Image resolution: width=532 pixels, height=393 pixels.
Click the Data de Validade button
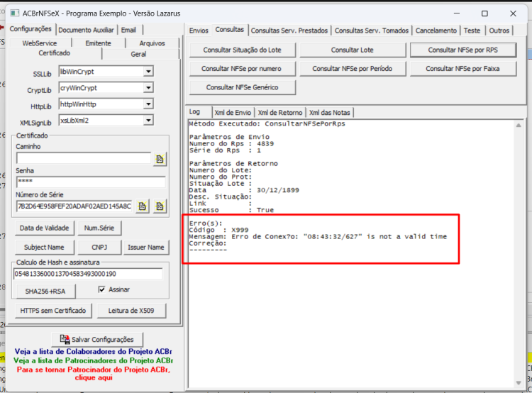point(45,228)
